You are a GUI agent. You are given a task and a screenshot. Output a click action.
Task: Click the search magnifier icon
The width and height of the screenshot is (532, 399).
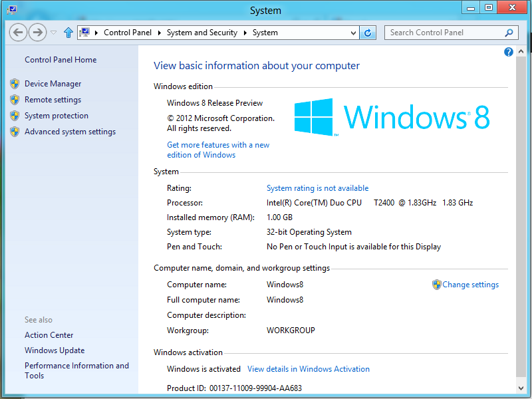509,32
